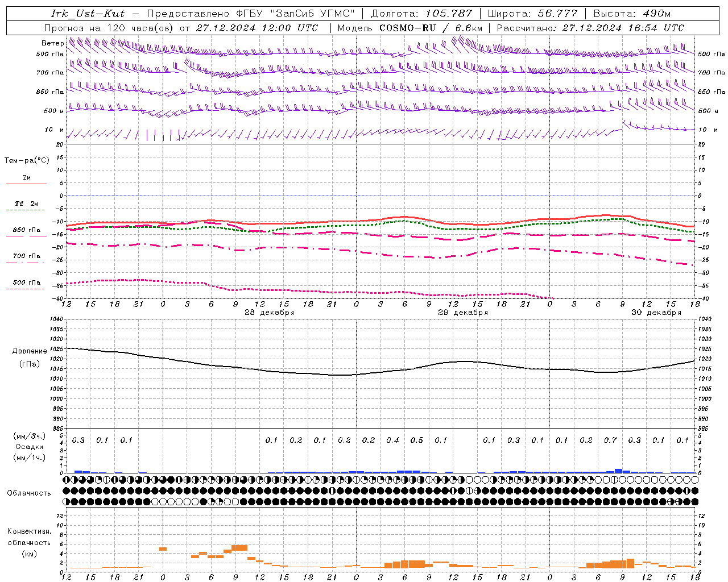The height and width of the screenshot is (582, 728).
Task: Select the '700 гПа' temperature legend entry
Action: (x=26, y=256)
